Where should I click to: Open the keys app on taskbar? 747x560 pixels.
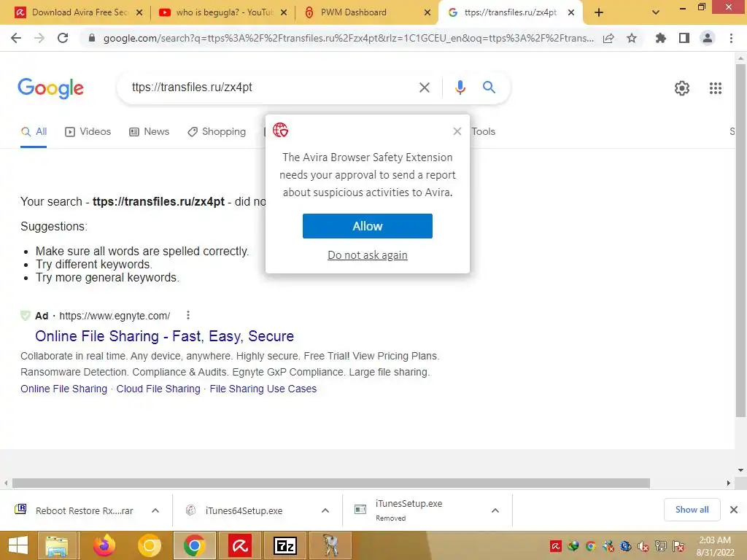point(330,545)
